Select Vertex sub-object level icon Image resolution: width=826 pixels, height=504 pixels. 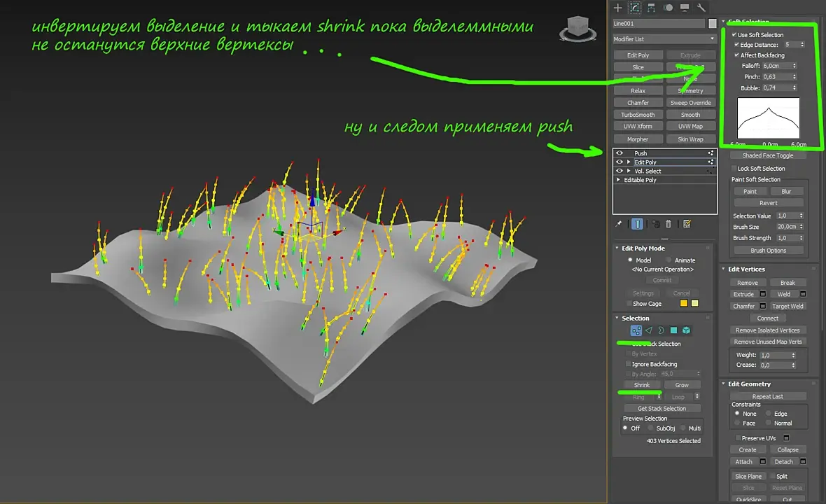636,330
